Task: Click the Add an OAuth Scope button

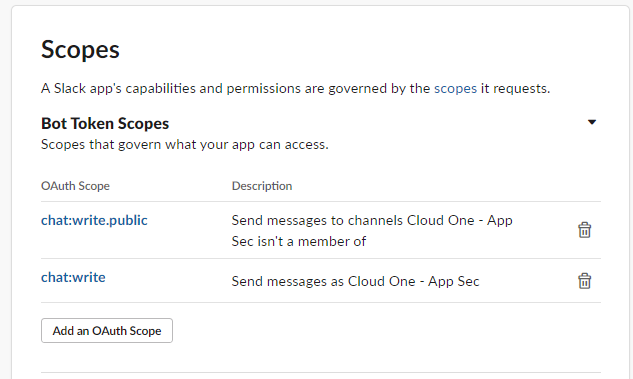Action: point(107,331)
